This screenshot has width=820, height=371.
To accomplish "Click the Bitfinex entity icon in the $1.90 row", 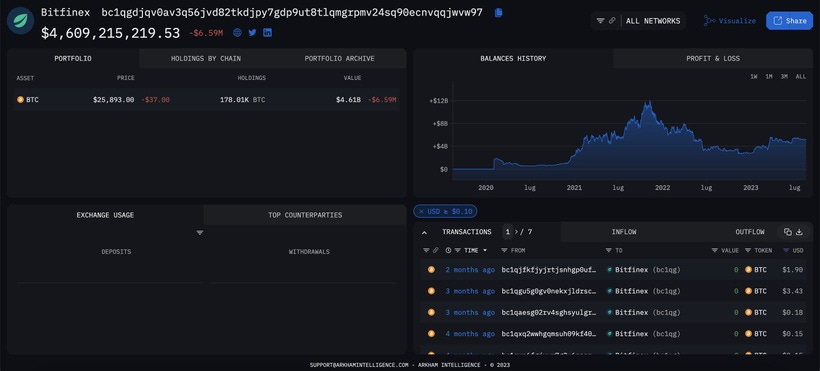I will (609, 269).
